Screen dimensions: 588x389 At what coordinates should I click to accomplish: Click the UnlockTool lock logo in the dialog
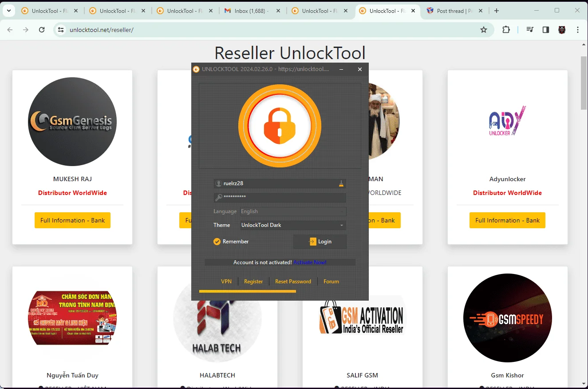pos(280,126)
